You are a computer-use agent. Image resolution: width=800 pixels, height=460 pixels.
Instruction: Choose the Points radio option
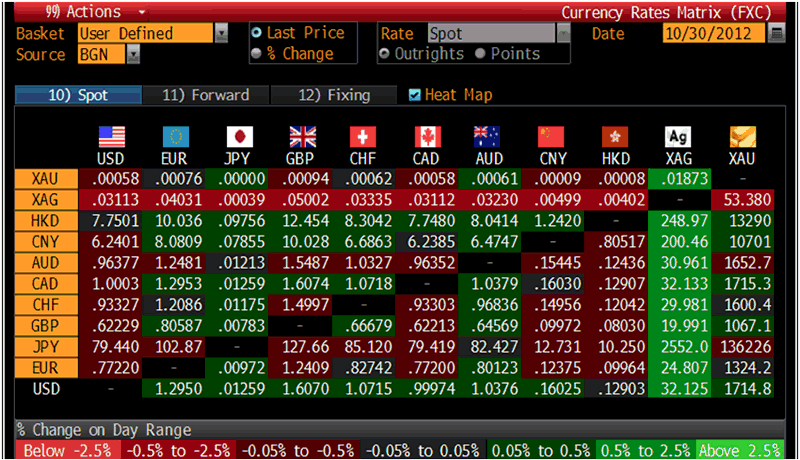tap(481, 54)
